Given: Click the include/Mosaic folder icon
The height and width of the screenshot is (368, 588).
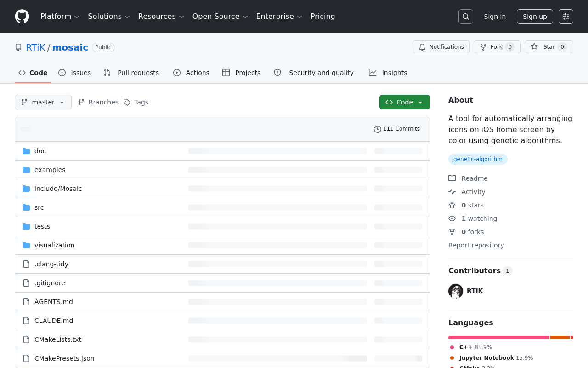Looking at the screenshot, I should click(x=26, y=189).
